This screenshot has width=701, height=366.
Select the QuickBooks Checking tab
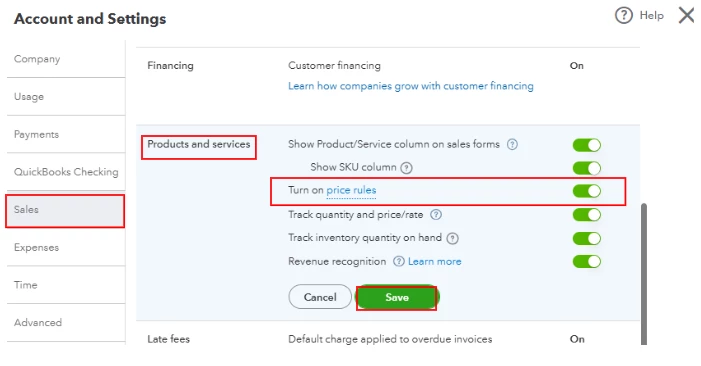coord(65,172)
